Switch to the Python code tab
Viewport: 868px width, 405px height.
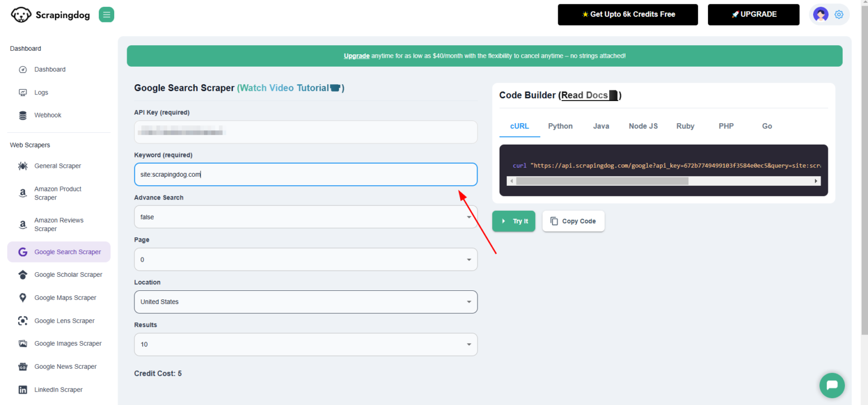[x=560, y=126]
